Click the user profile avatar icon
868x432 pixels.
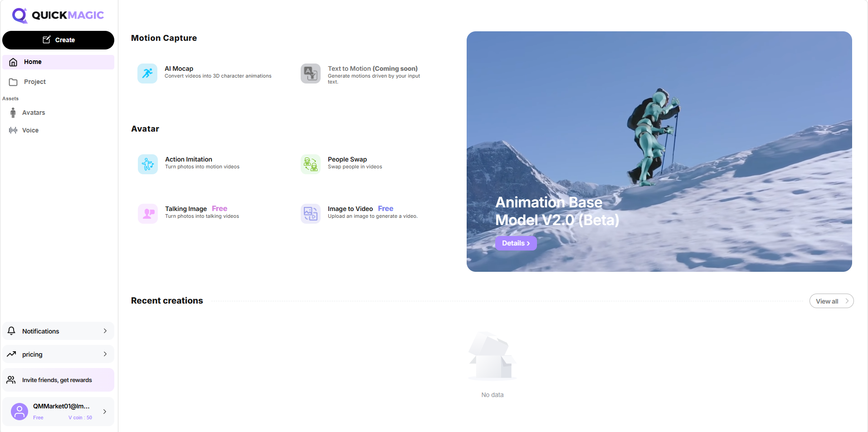coord(20,412)
